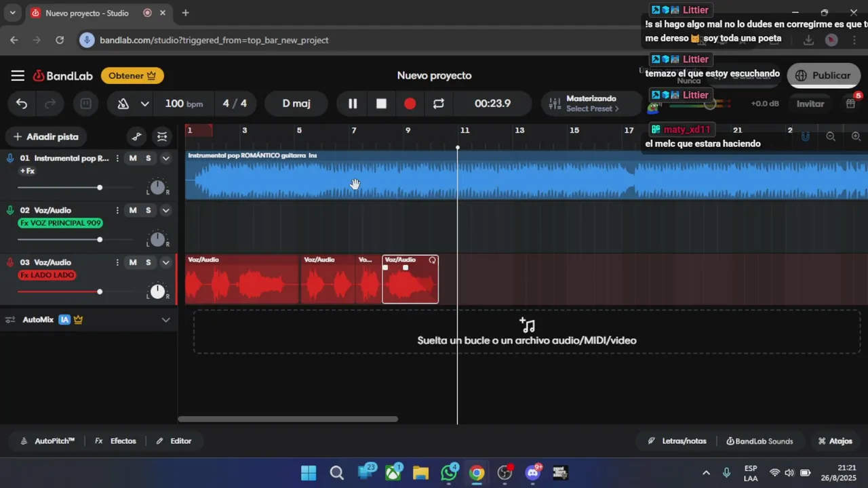
Task: Select the highlighted Voz/Audio clip
Action: tap(410, 279)
